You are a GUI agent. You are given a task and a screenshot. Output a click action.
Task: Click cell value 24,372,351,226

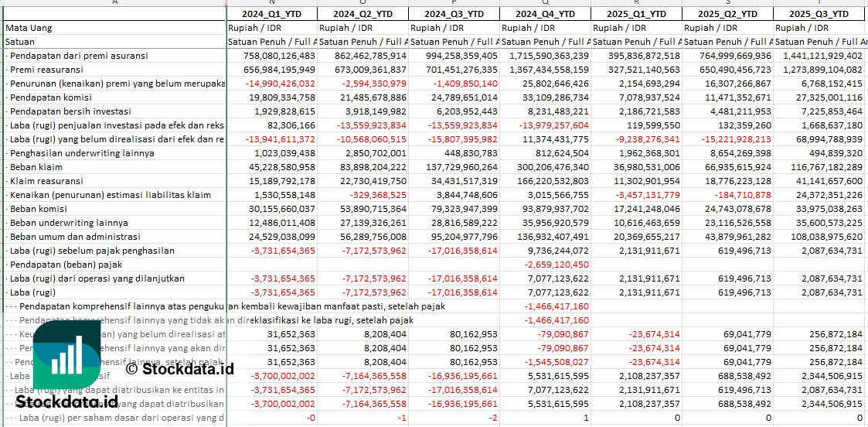(829, 194)
